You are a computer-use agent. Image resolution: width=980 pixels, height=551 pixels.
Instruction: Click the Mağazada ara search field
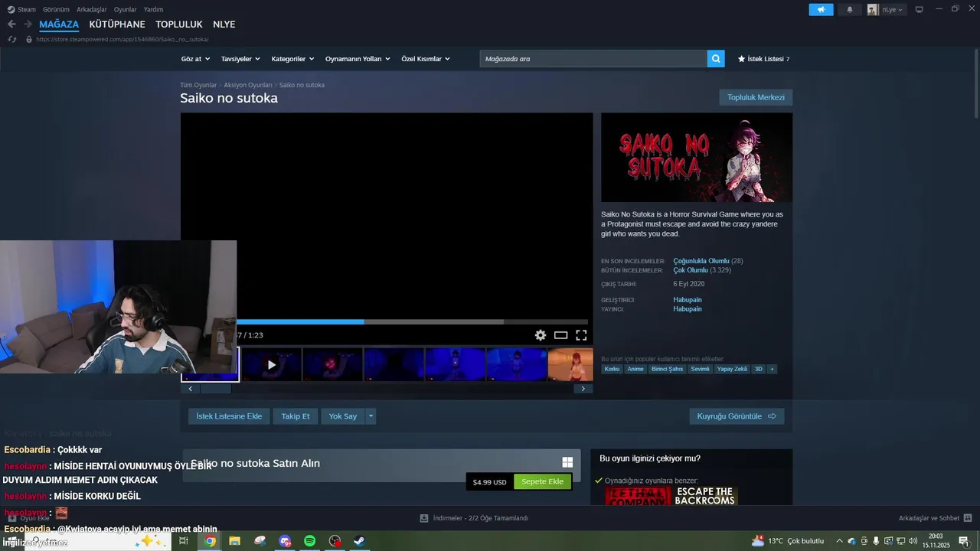tap(593, 59)
